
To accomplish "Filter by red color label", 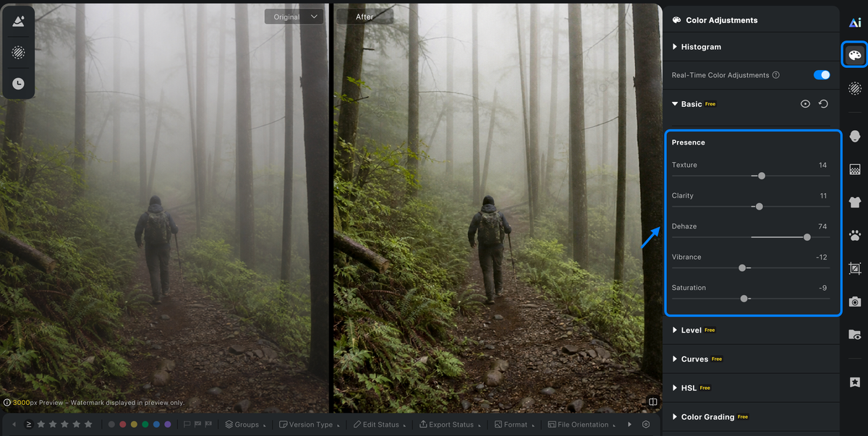I will click(x=123, y=424).
